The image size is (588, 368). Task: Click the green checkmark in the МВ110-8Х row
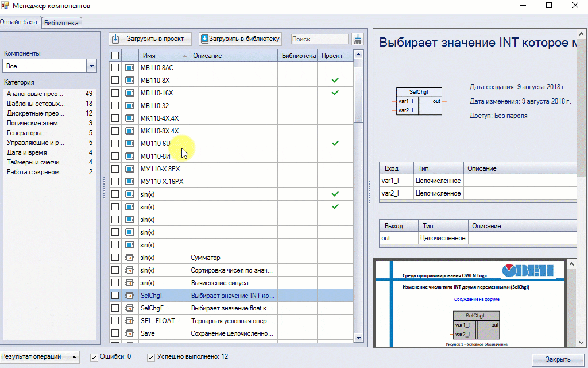click(x=335, y=80)
